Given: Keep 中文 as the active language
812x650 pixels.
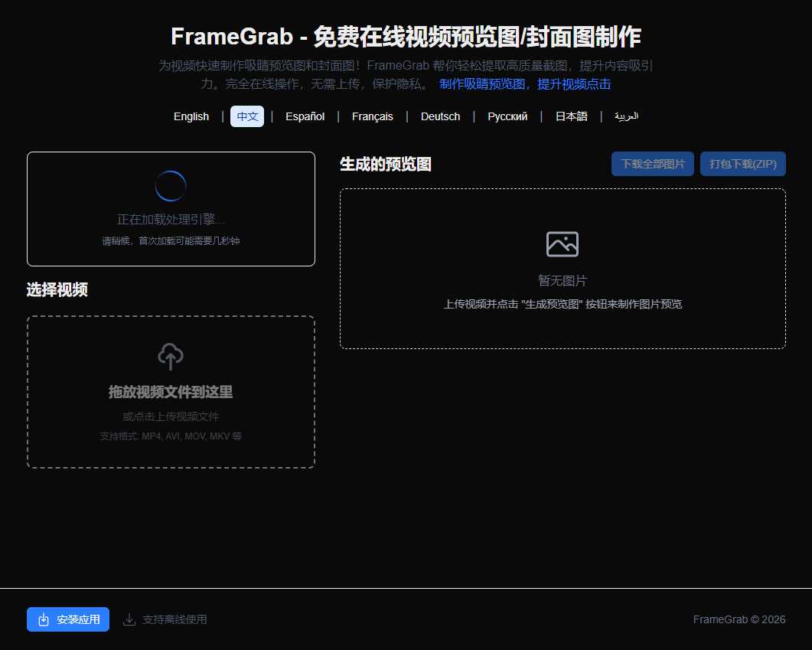Looking at the screenshot, I should pyautogui.click(x=246, y=116).
